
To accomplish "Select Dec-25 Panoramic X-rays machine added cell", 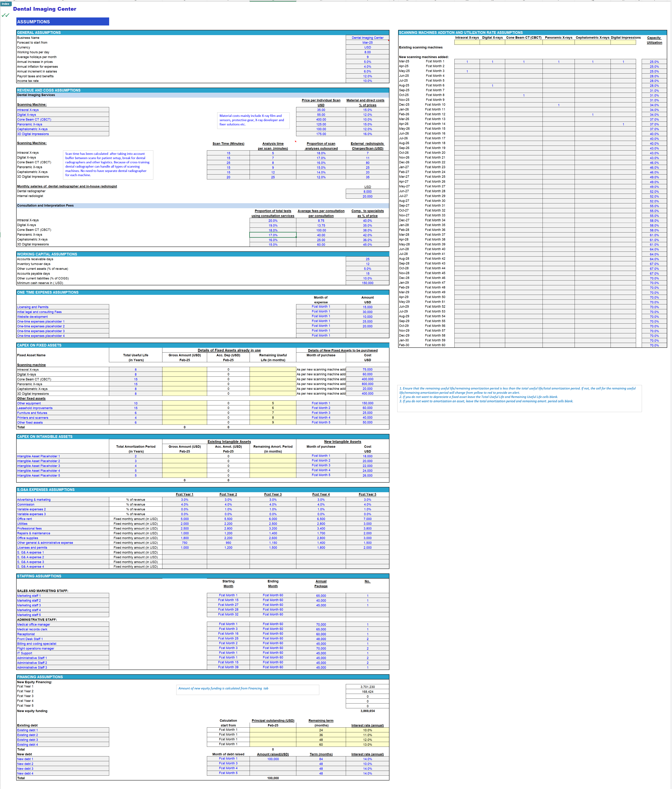I will 558,105.
